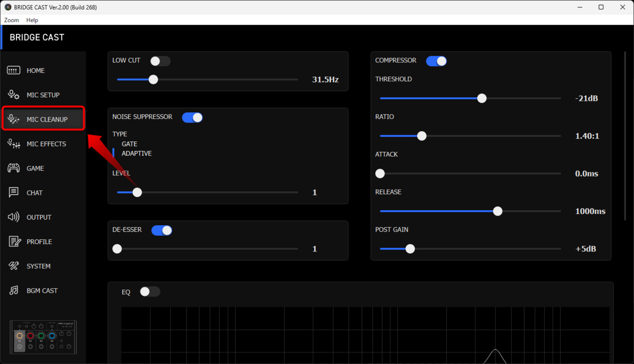Go to the PROFILE page label

point(40,241)
